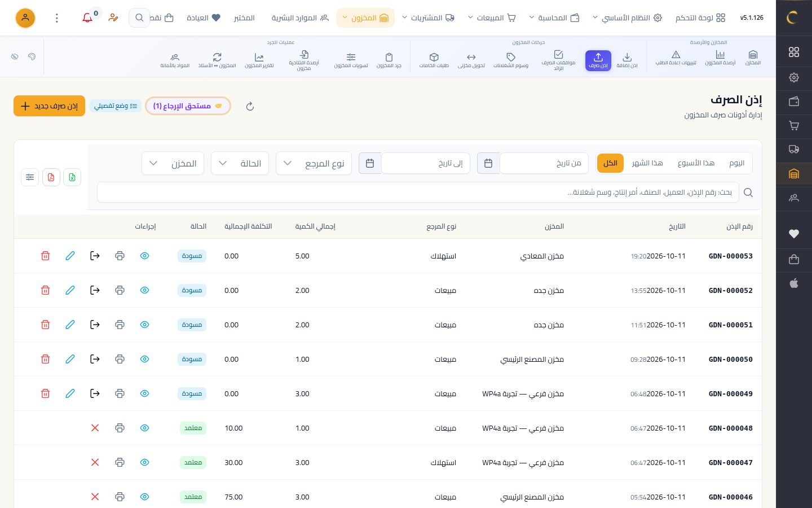Open إذن إضافة goods receipt
This screenshot has width=812, height=508.
(627, 60)
